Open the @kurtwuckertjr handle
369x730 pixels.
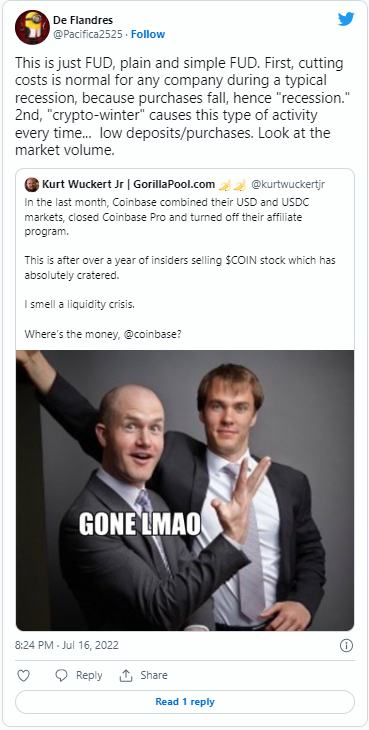pyautogui.click(x=288, y=185)
